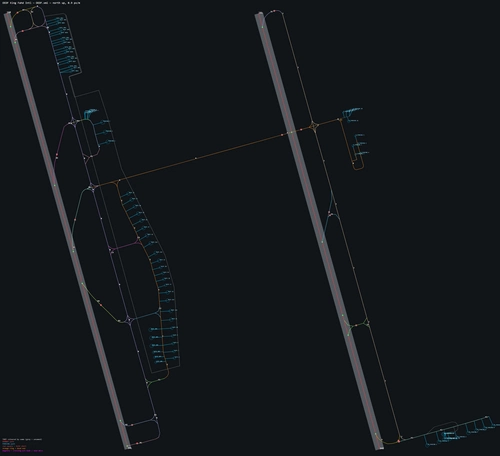Select the midpoint marker on the long orange crossing taxiway
Viewport: 500px width, 456px height.
(196, 158)
